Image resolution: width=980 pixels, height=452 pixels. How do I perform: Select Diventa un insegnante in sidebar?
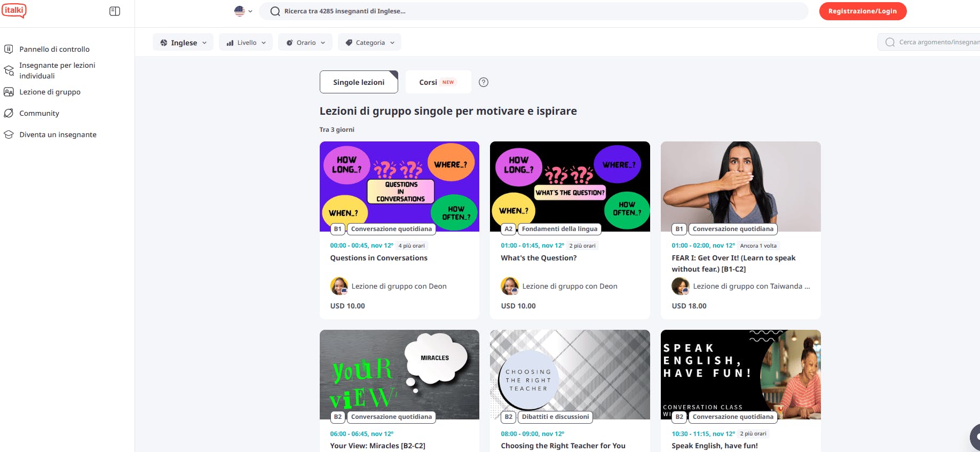[58, 134]
